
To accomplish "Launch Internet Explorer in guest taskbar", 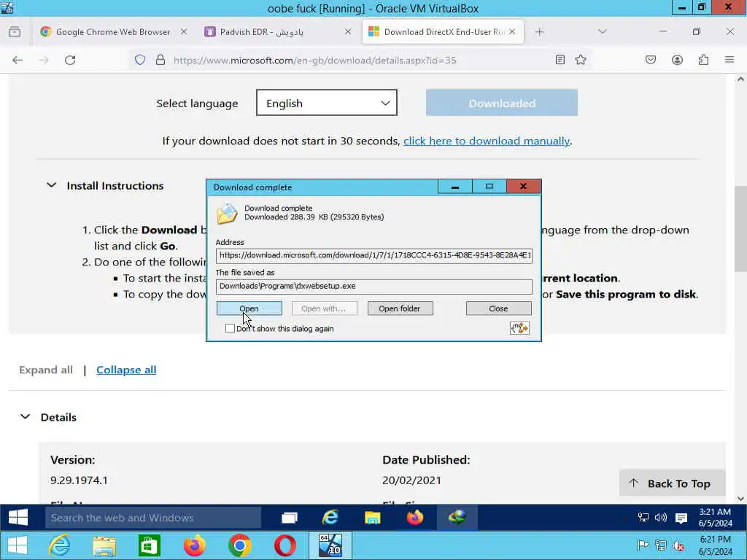I will [330, 517].
